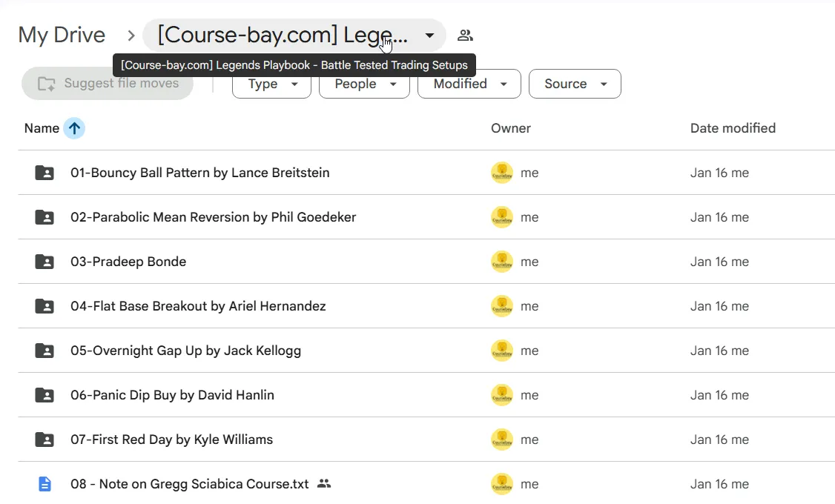Click owner 'me' text in 04-Flat Base Breakout row

click(x=529, y=307)
